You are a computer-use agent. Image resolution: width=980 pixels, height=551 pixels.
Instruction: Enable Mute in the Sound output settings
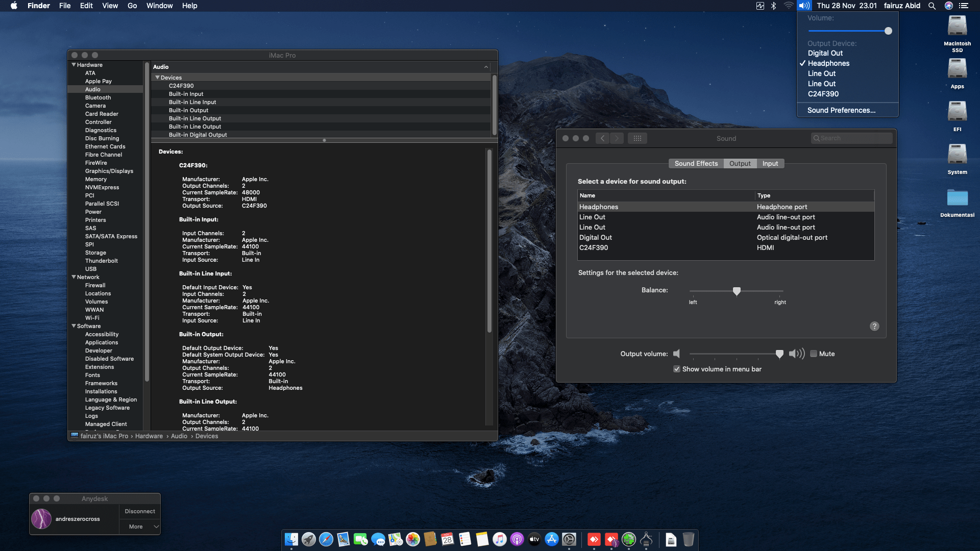(814, 354)
